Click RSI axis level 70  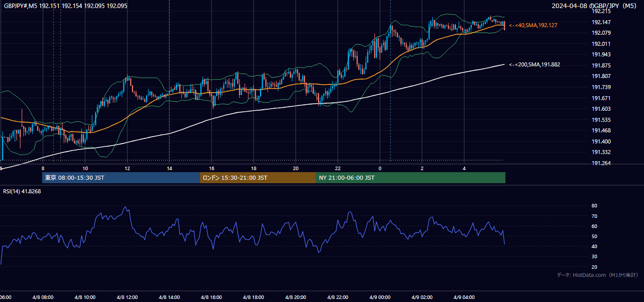pyautogui.click(x=594, y=216)
